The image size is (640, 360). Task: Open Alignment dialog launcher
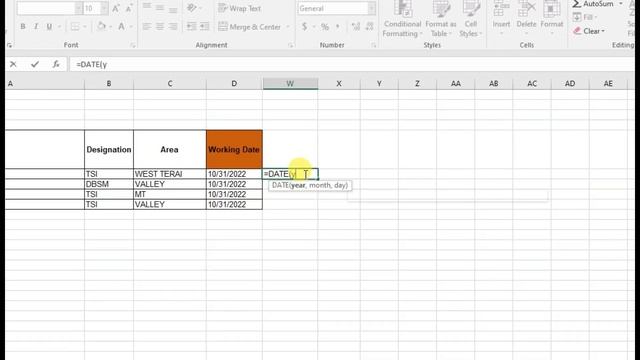point(291,45)
